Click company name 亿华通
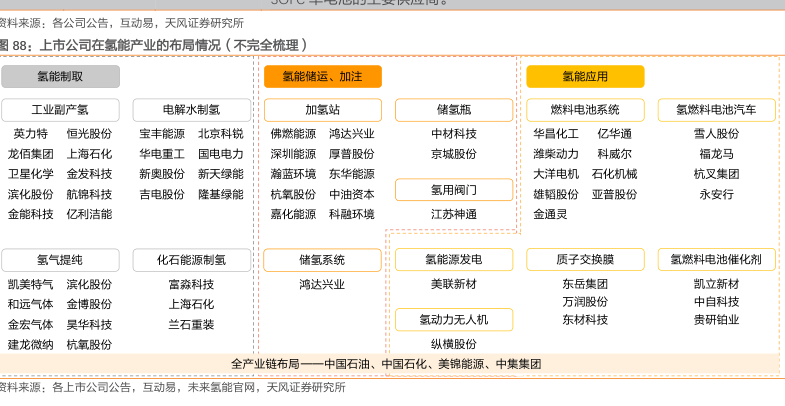The width and height of the screenshot is (785, 406). click(615, 134)
